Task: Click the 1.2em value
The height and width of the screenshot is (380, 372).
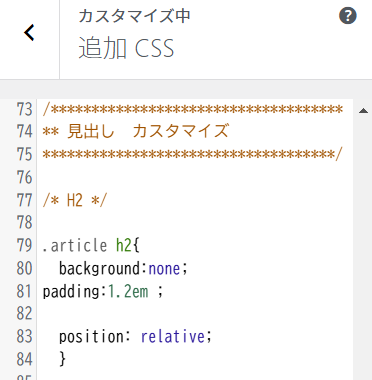Action: click(128, 291)
